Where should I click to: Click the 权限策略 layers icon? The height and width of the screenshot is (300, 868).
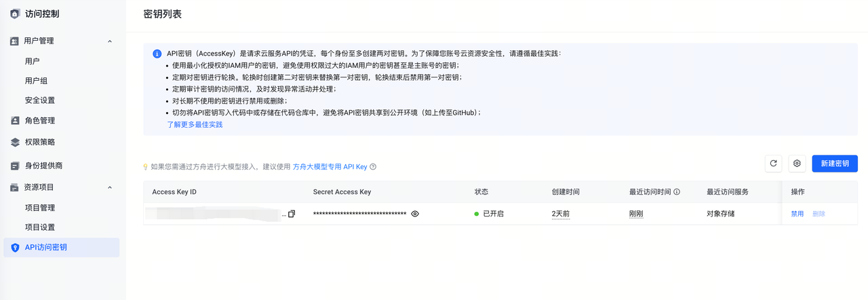(15, 143)
